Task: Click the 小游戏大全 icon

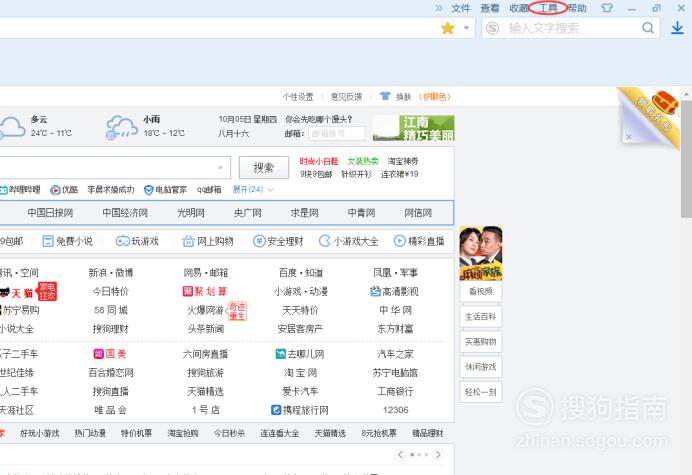Action: [324, 241]
